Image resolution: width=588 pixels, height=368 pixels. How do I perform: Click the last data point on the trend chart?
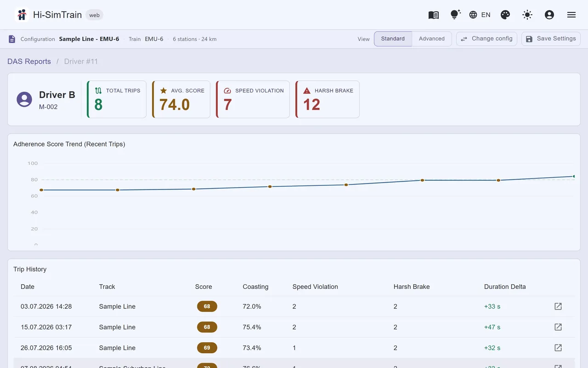574,176
